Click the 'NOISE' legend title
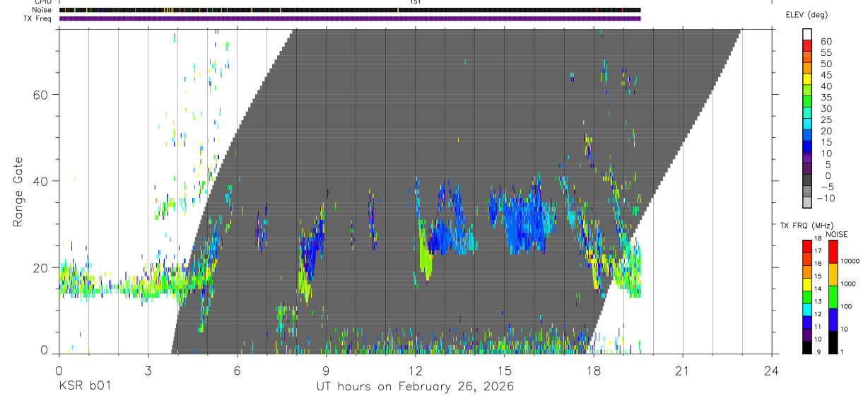Viewport: 868px width, 401px height. click(x=836, y=234)
